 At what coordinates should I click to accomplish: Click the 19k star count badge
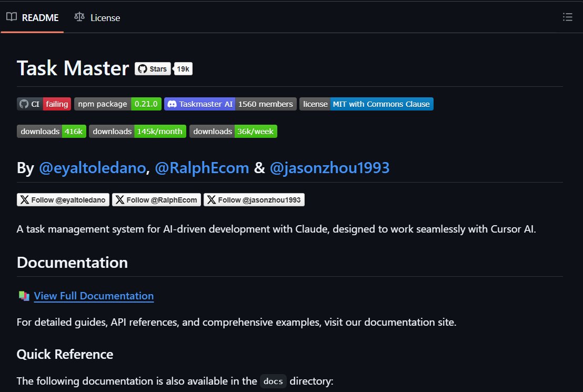(x=183, y=69)
